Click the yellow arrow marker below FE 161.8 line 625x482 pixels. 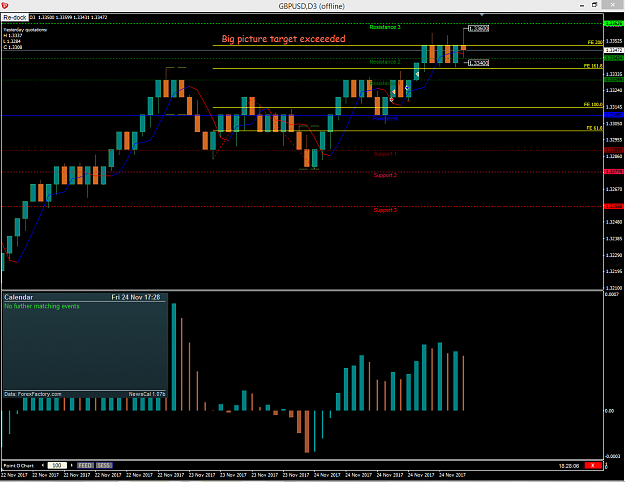tap(417, 74)
